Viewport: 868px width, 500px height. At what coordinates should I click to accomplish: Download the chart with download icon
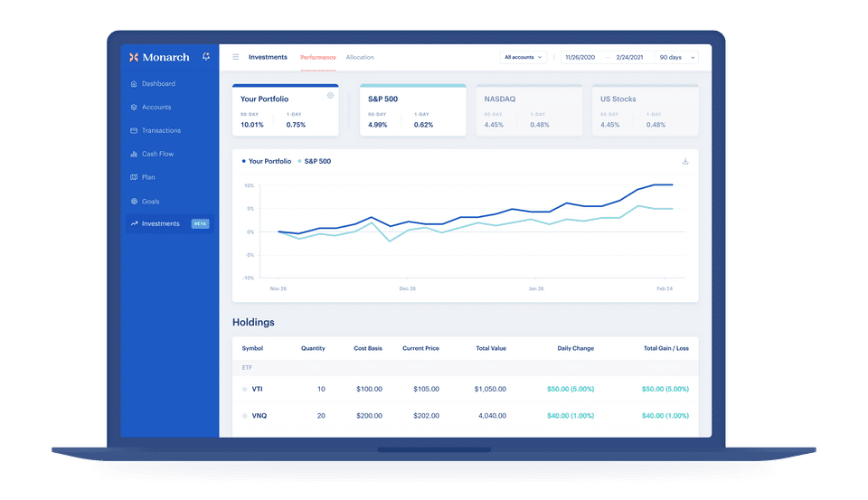pos(685,162)
